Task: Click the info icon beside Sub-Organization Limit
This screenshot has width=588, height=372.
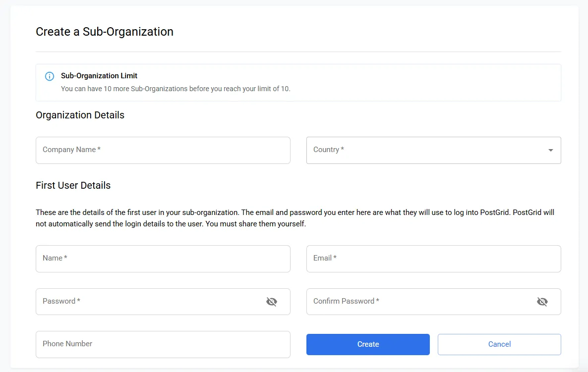Action: click(49, 76)
